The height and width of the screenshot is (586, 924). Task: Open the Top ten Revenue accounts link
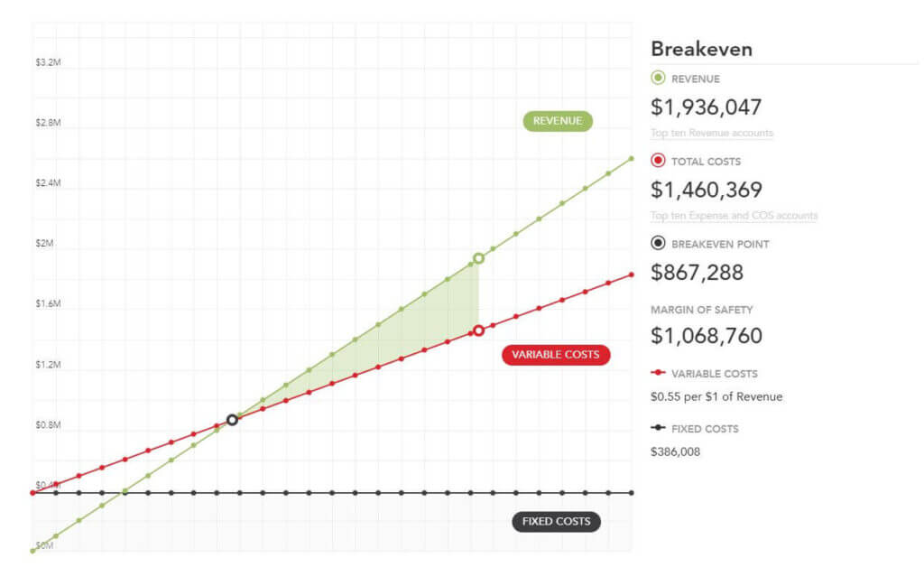point(711,134)
